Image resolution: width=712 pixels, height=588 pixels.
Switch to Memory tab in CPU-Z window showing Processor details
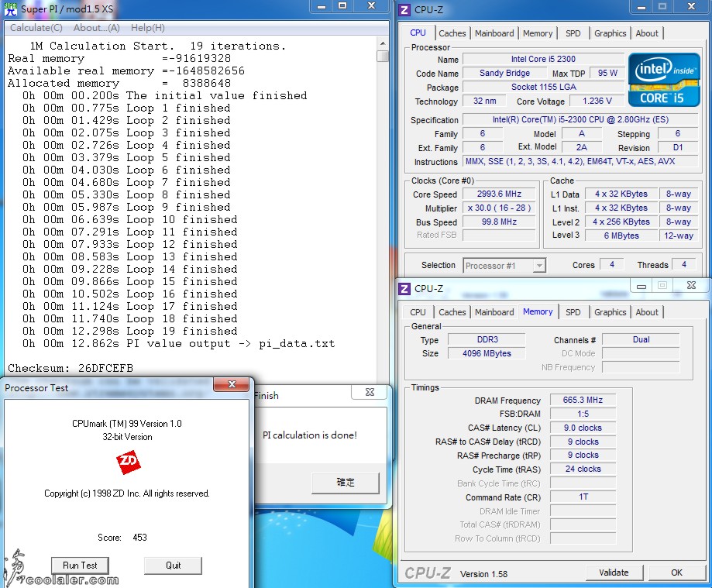tap(538, 33)
